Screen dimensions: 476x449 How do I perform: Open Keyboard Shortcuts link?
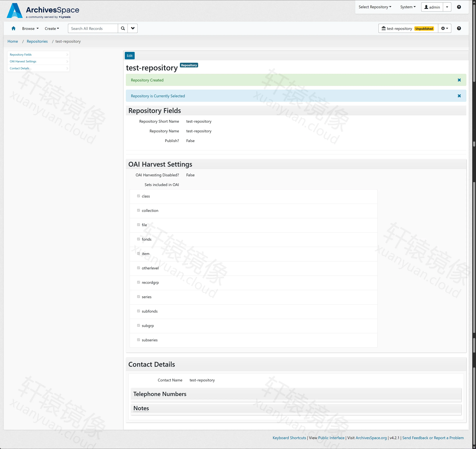point(289,438)
